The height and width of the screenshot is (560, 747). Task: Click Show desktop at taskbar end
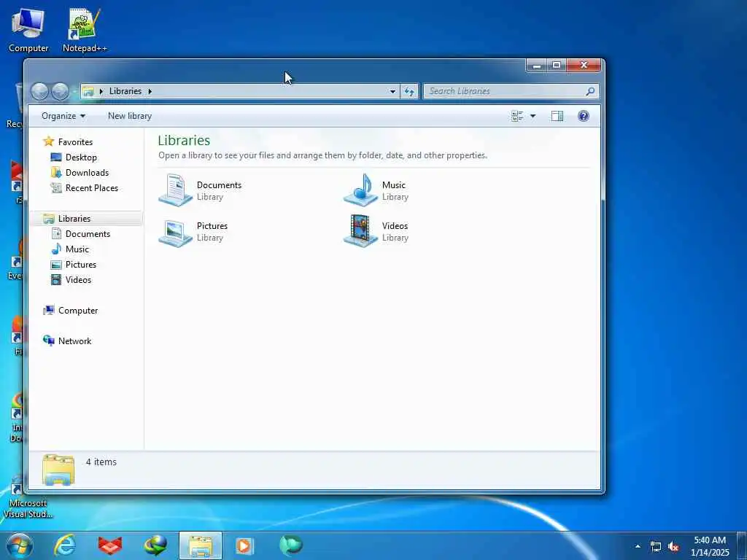click(742, 545)
